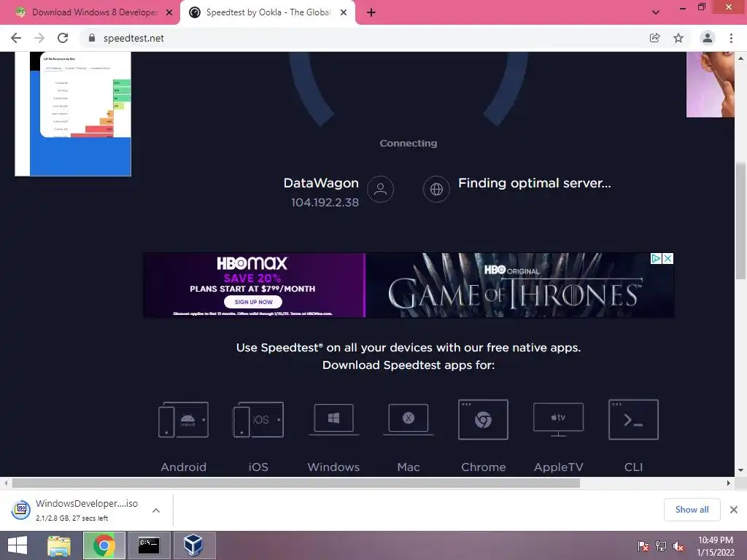Open the tab search dropdown arrow
Image resolution: width=747 pixels, height=560 pixels.
click(x=656, y=12)
